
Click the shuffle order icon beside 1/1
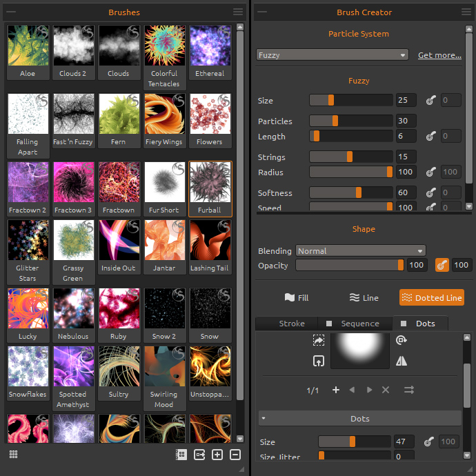[x=409, y=390]
